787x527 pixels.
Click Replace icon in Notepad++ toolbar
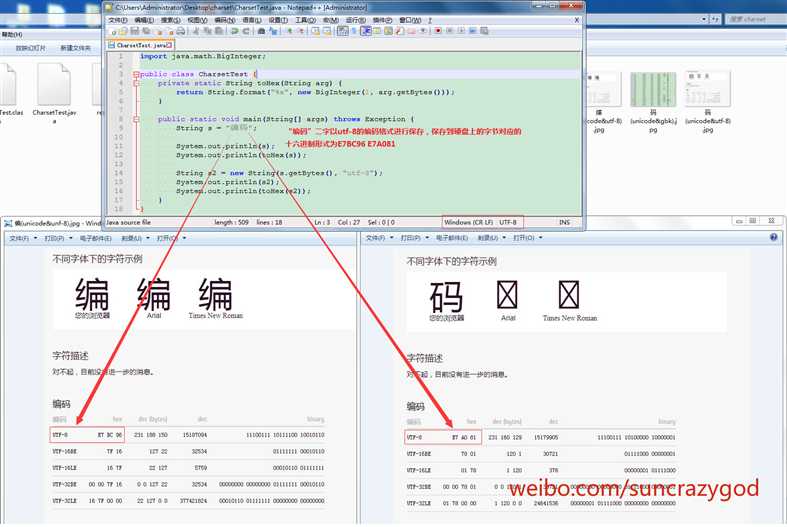[274, 31]
